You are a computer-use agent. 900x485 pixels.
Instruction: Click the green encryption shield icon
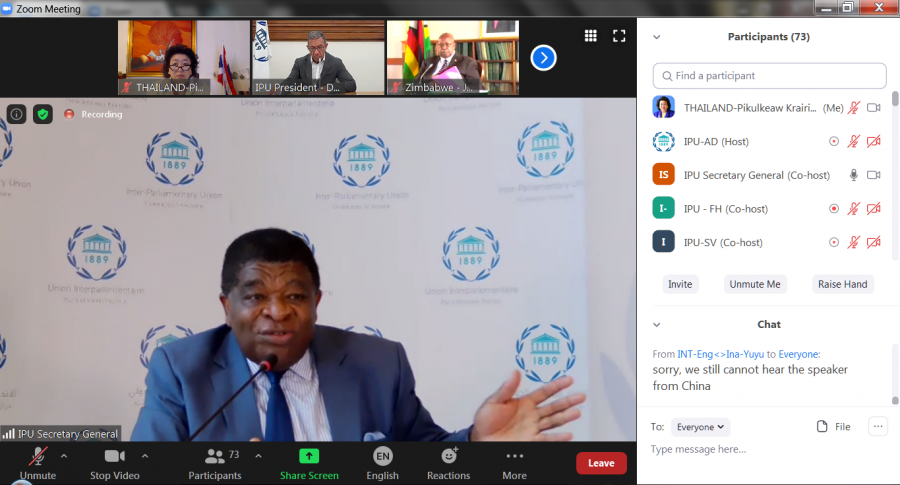click(43, 114)
